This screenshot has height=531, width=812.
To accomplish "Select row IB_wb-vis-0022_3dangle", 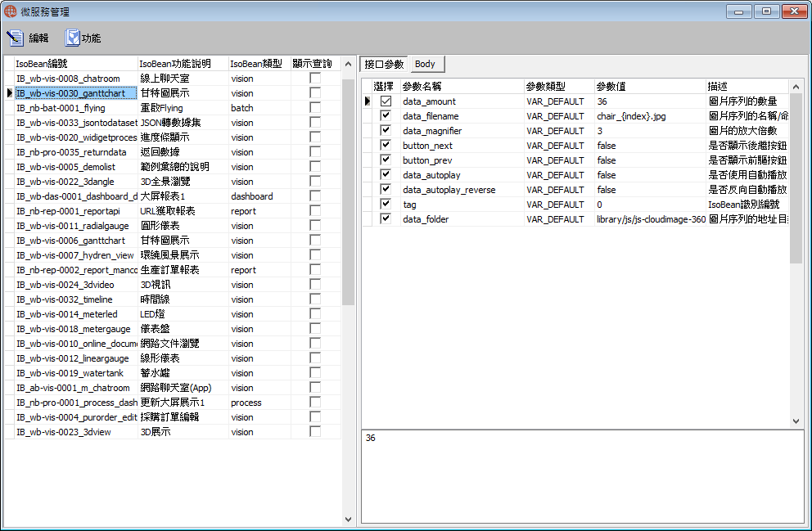I will coord(173,182).
